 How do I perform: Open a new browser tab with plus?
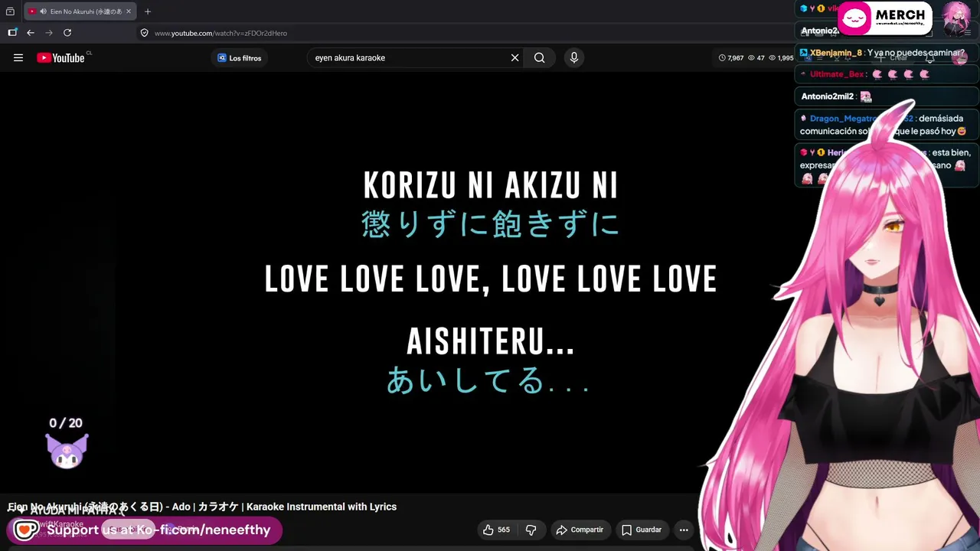148,11
